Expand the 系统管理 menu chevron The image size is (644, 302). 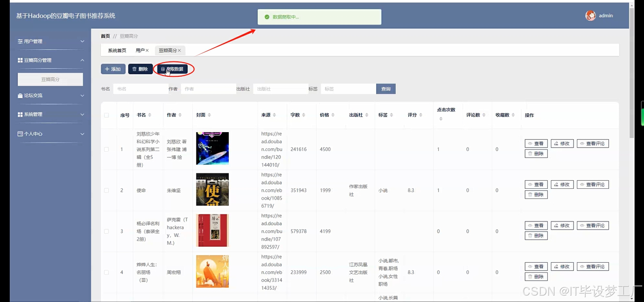82,114
